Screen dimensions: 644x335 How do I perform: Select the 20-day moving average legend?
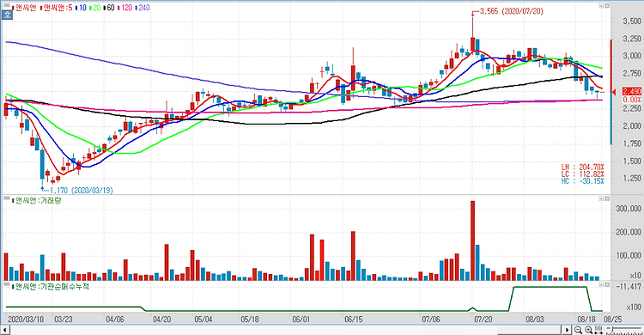[94, 8]
